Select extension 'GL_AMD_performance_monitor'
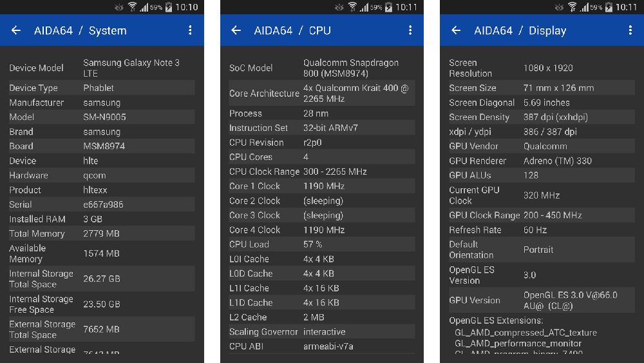This screenshot has width=644, height=363. coord(518,344)
